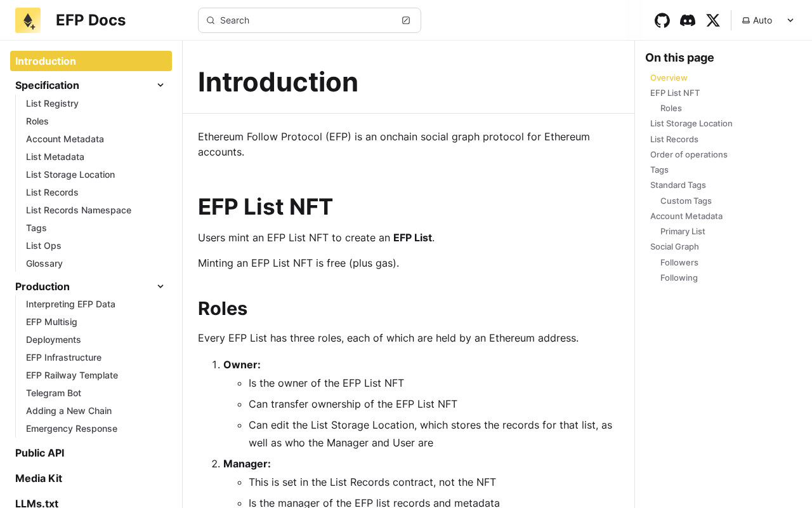
Task: Open the Telegram Bot page
Action: point(53,393)
